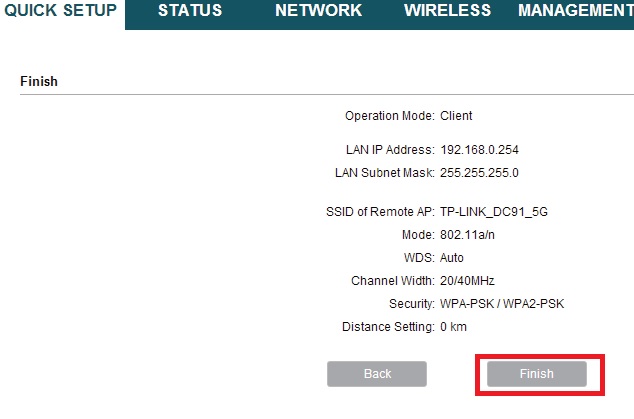Click the Channel Width value 20/40MHz

point(467,281)
